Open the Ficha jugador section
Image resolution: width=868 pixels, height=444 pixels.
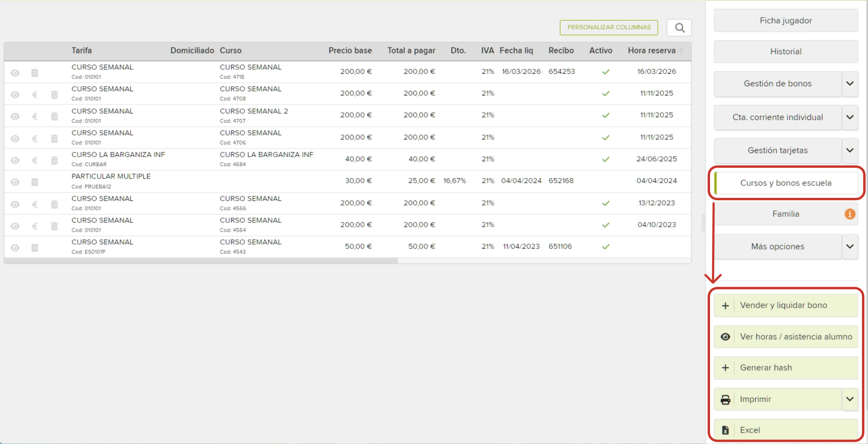pyautogui.click(x=786, y=20)
